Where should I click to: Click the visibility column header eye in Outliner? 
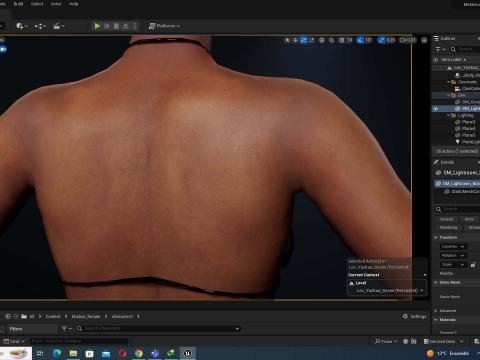[435, 60]
